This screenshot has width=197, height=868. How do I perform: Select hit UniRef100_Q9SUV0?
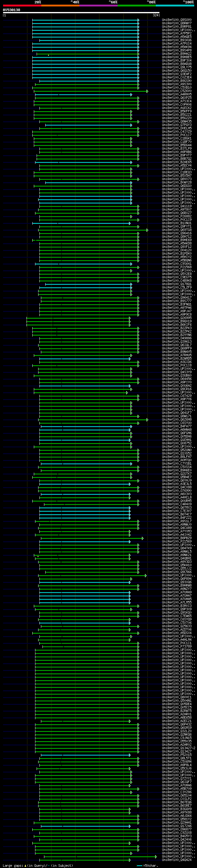[177, 20]
